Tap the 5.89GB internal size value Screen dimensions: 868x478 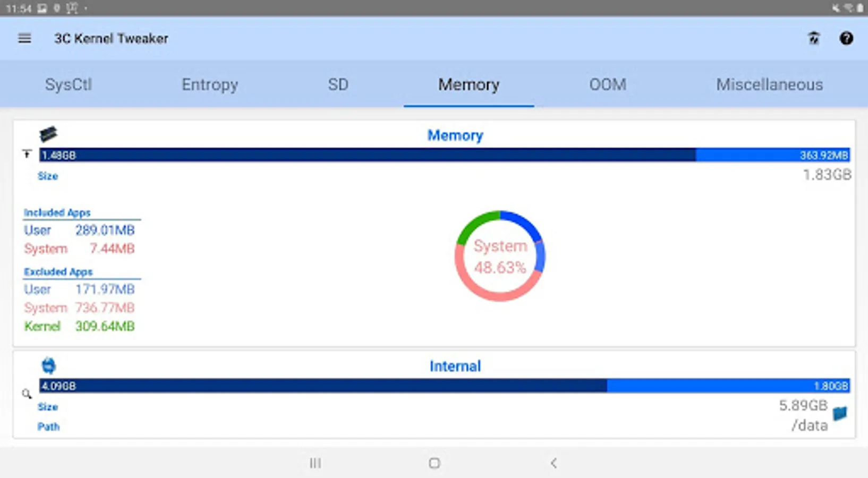(803, 406)
